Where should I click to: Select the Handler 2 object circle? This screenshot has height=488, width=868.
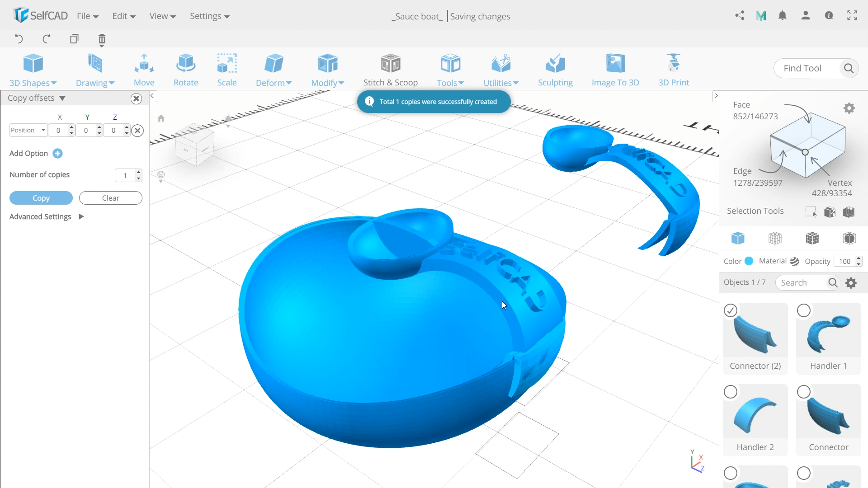731,392
